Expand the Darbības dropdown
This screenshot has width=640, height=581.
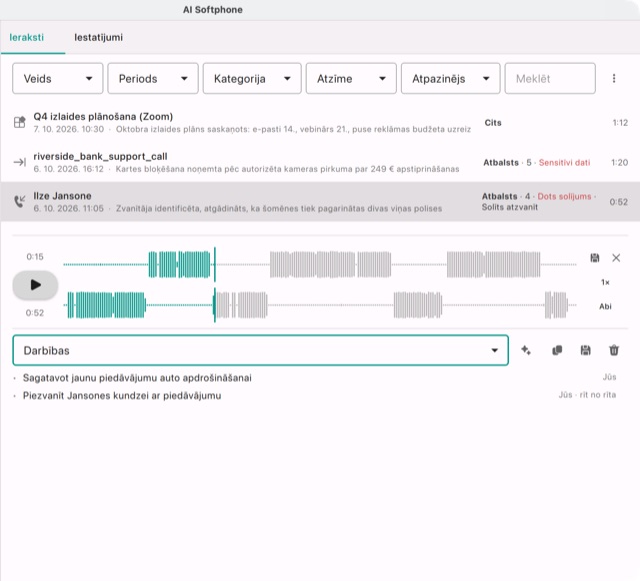pyautogui.click(x=260, y=350)
